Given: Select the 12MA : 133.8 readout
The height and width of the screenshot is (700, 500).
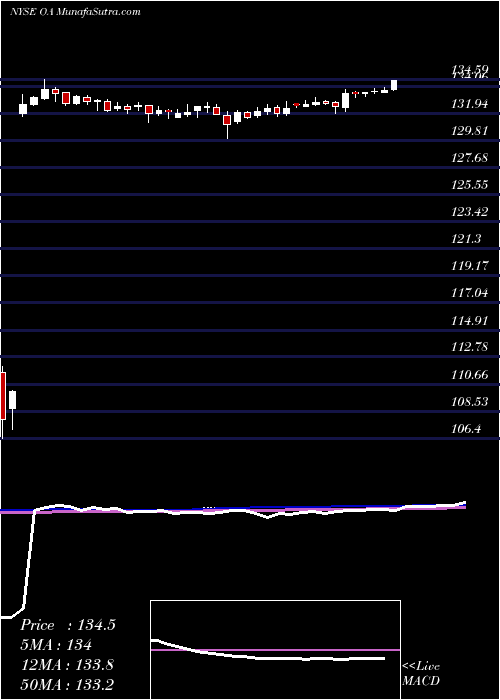Looking at the screenshot, I should click(x=67, y=665).
